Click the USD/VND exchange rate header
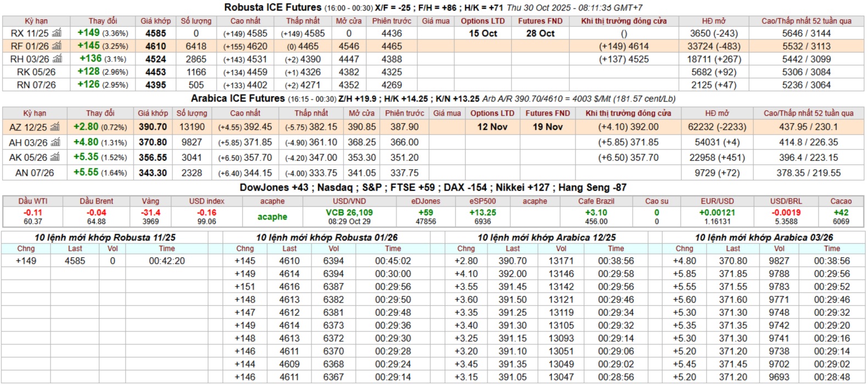 pos(349,201)
